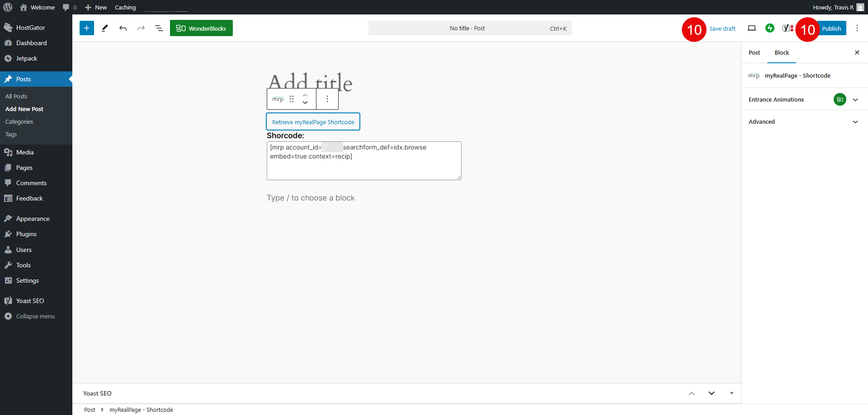Move Yoast SEO panel up
The height and width of the screenshot is (415, 868).
pos(692,393)
